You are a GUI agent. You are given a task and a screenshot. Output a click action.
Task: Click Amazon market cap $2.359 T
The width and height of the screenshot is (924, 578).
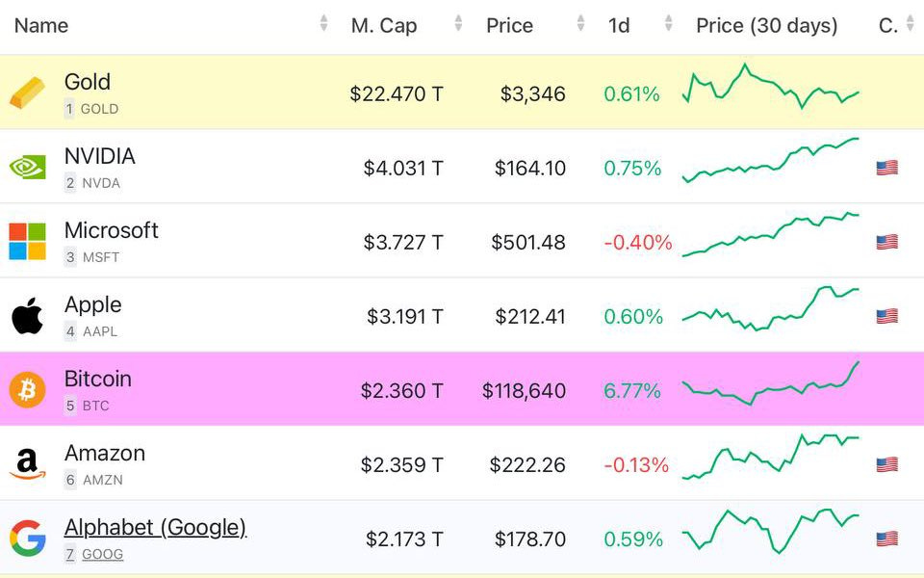402,465
